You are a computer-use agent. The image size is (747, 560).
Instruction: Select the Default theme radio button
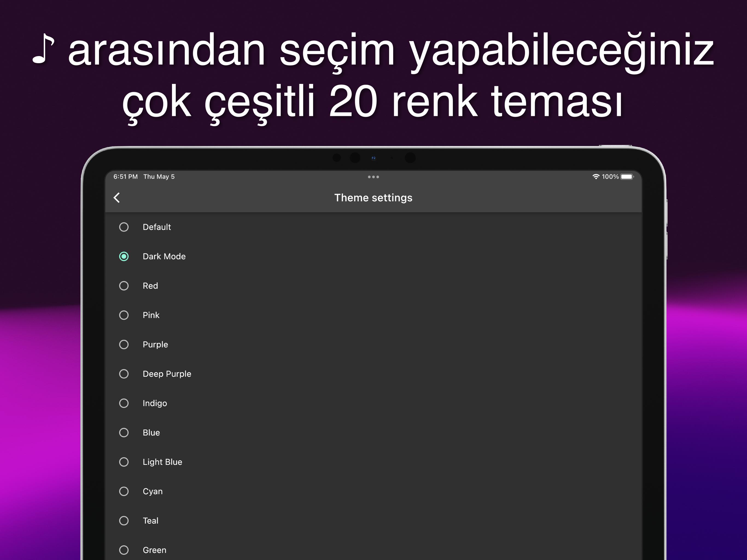click(x=124, y=227)
